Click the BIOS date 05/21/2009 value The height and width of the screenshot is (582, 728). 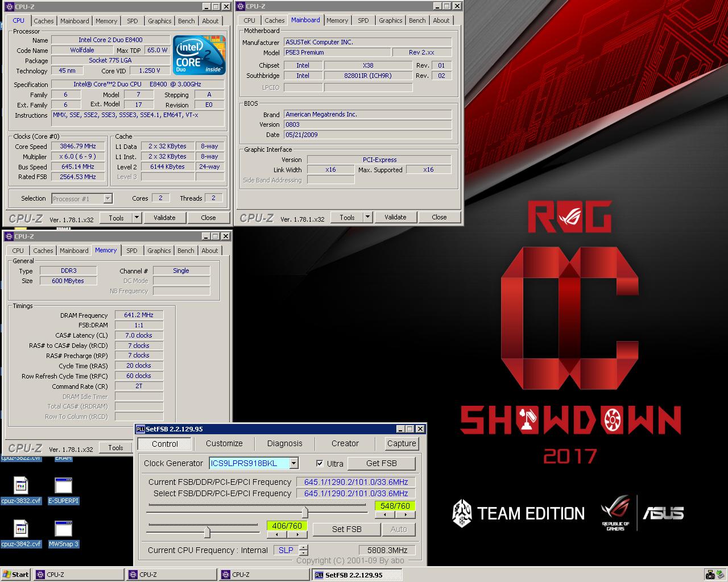click(x=367, y=135)
